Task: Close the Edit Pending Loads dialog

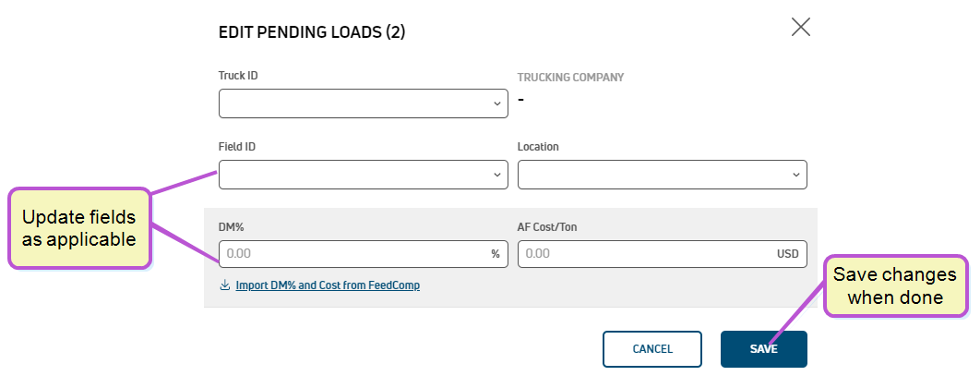Action: (x=801, y=27)
